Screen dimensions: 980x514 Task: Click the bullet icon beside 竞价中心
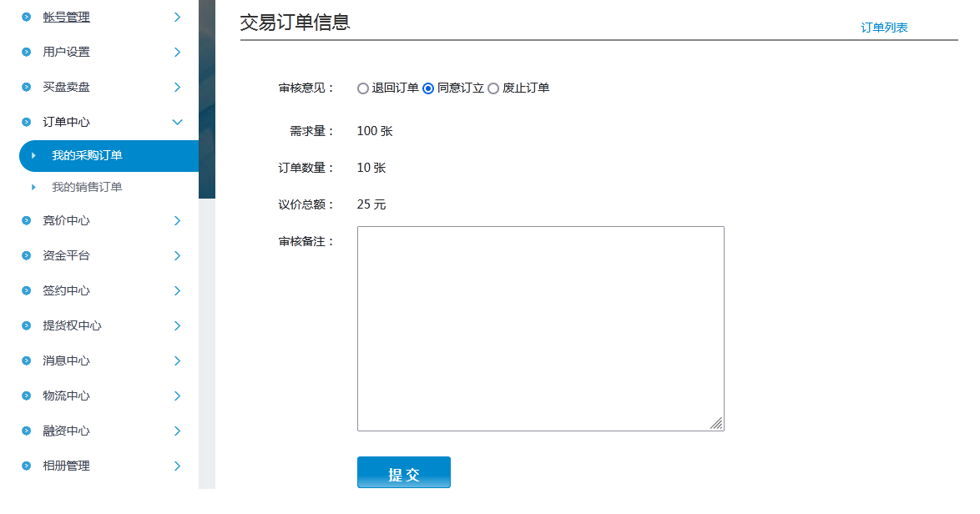[27, 220]
